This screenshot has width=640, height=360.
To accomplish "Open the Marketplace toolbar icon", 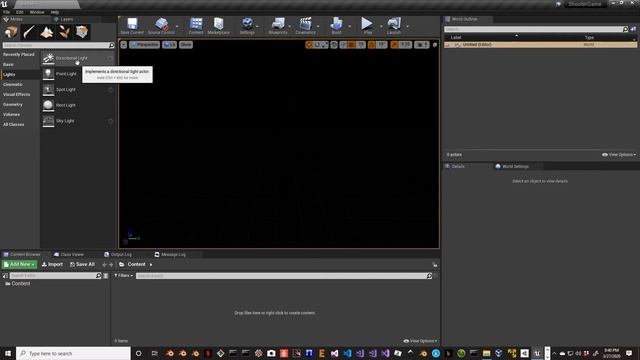I will point(218,26).
